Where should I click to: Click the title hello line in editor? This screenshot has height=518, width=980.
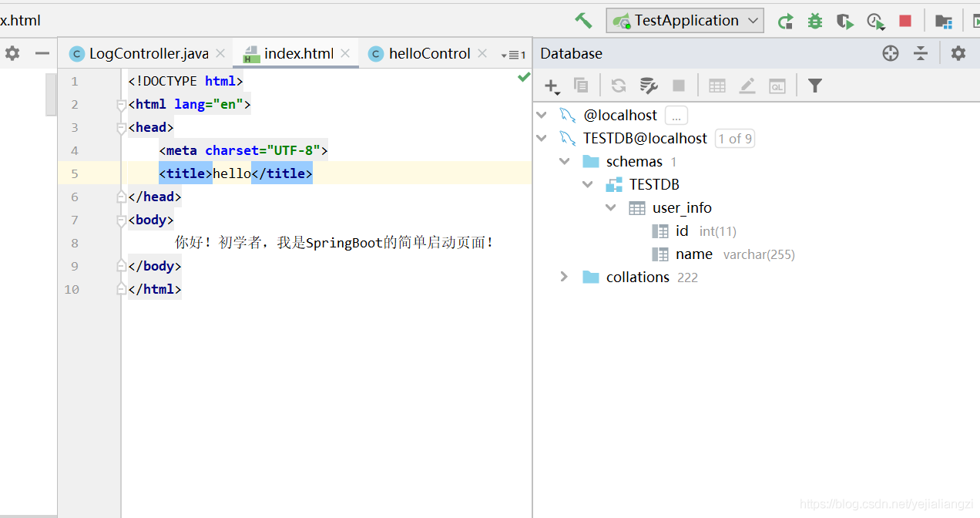pyautogui.click(x=236, y=173)
